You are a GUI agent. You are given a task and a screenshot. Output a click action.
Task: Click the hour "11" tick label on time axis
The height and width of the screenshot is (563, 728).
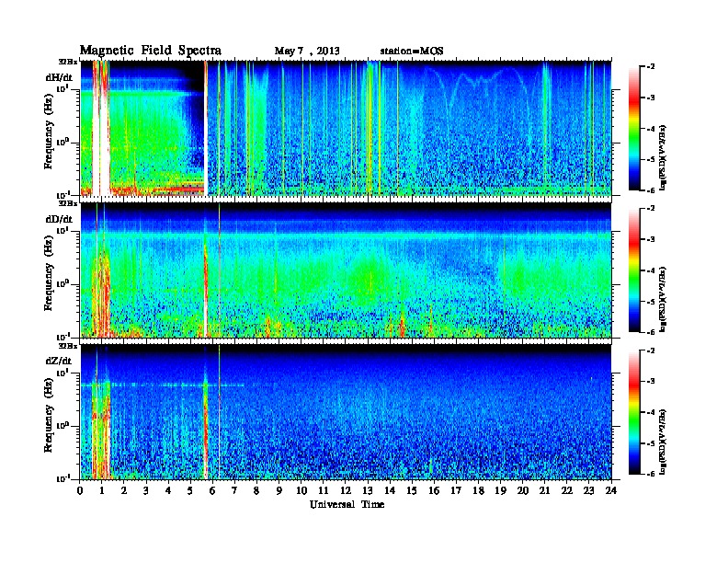(x=324, y=491)
